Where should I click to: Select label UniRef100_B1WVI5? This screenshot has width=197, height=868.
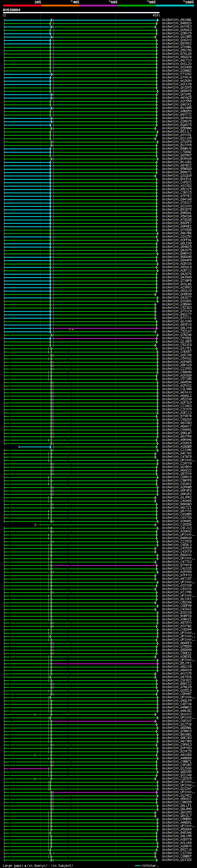click(176, 125)
